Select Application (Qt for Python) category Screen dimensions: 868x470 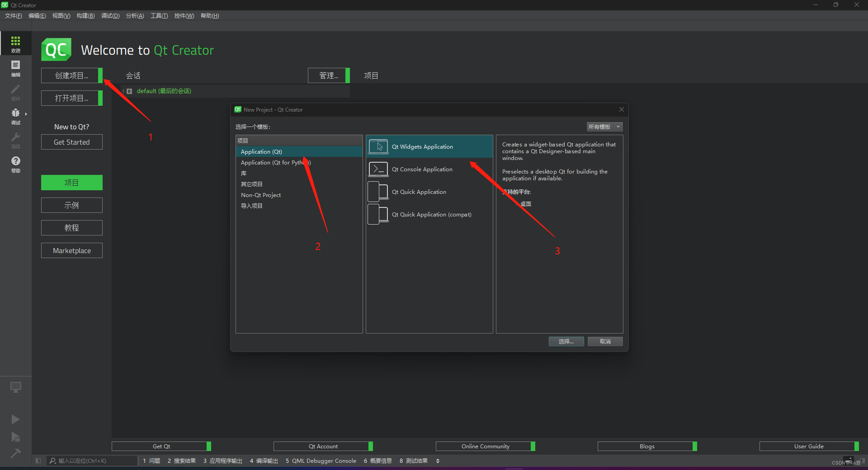299,162
